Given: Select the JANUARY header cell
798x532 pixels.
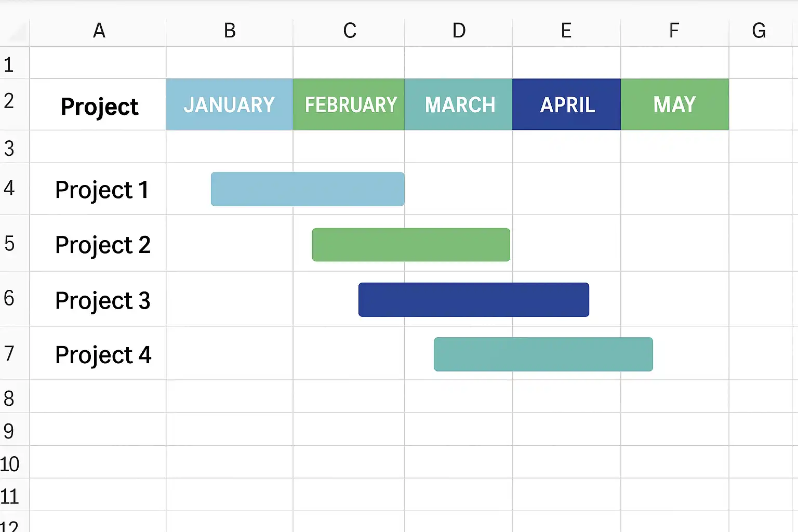Looking at the screenshot, I should click(230, 104).
